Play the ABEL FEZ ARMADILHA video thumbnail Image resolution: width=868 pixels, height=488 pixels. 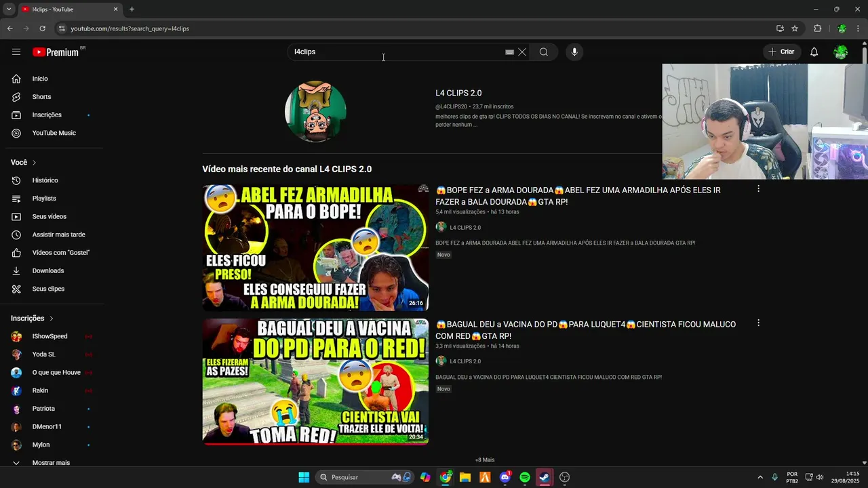[315, 247]
